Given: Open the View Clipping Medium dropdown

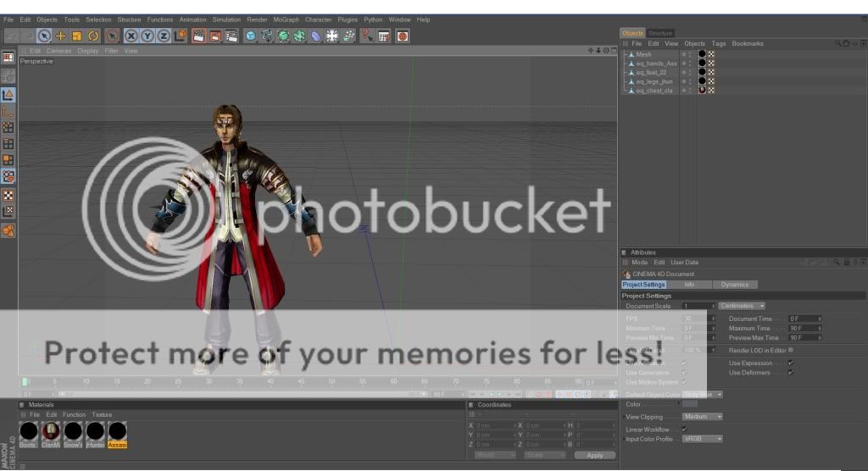Looking at the screenshot, I should click(703, 417).
